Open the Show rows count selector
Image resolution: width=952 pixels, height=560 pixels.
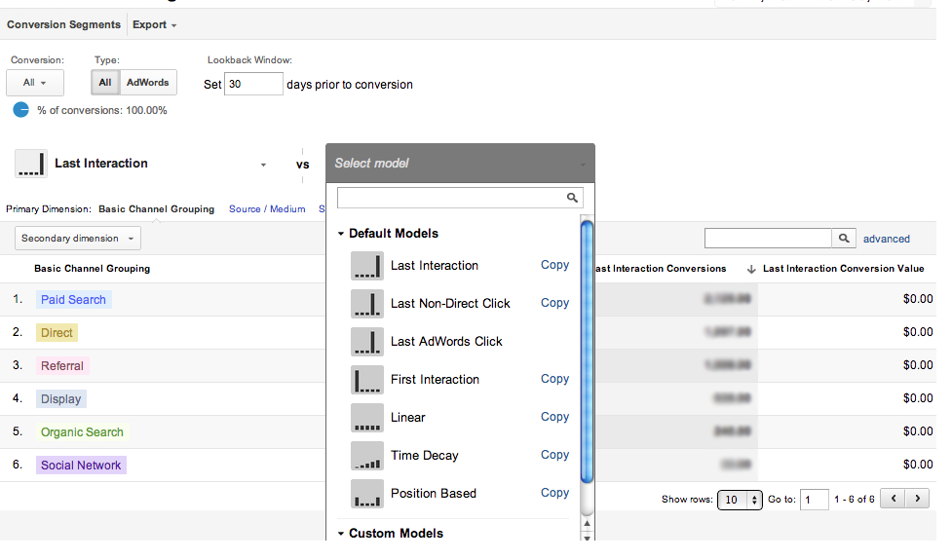[x=739, y=500]
